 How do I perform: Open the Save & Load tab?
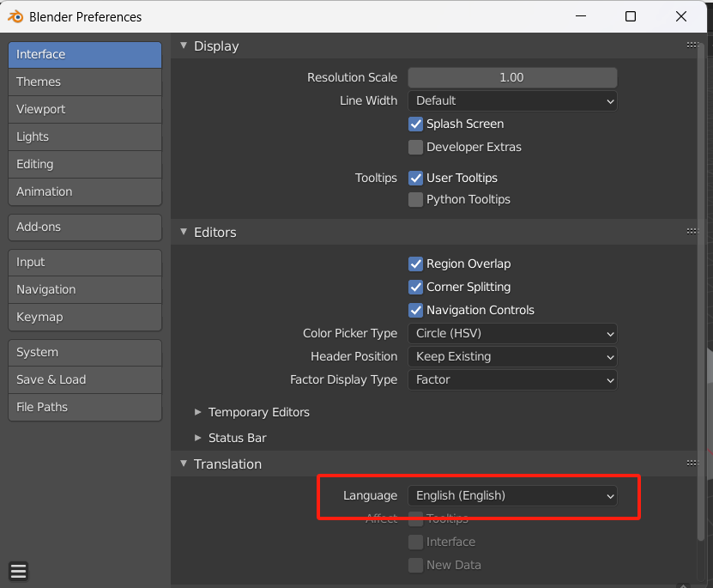[x=85, y=379]
